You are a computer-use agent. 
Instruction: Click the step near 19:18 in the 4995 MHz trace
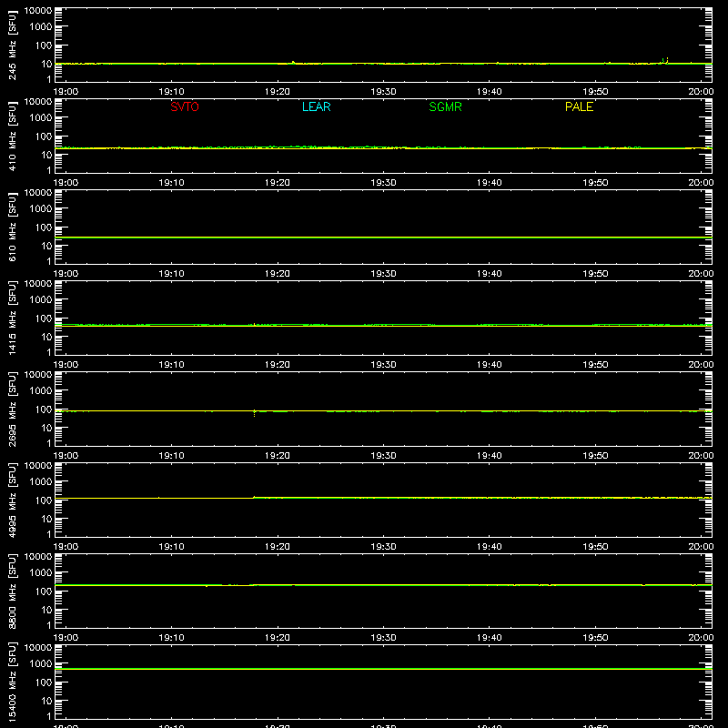pyautogui.click(x=255, y=497)
